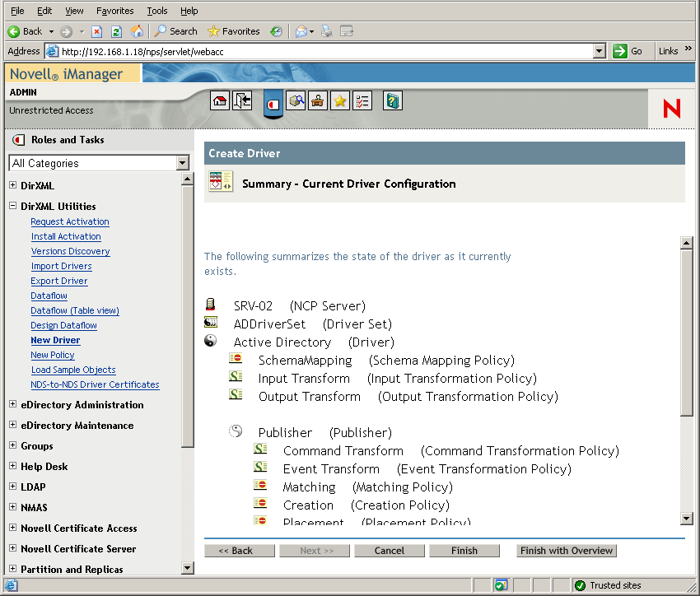This screenshot has height=596, width=700.
Task: Open the New Driver link
Action: 55,340
